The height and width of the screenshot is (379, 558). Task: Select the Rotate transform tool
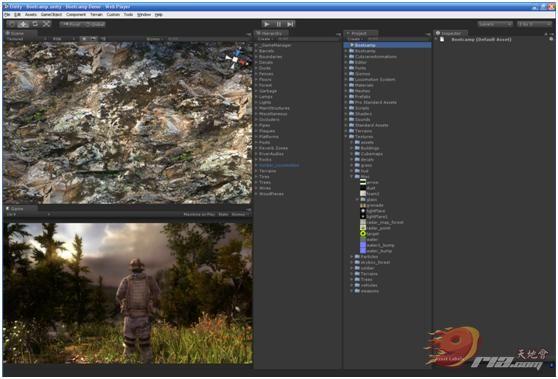[35, 24]
